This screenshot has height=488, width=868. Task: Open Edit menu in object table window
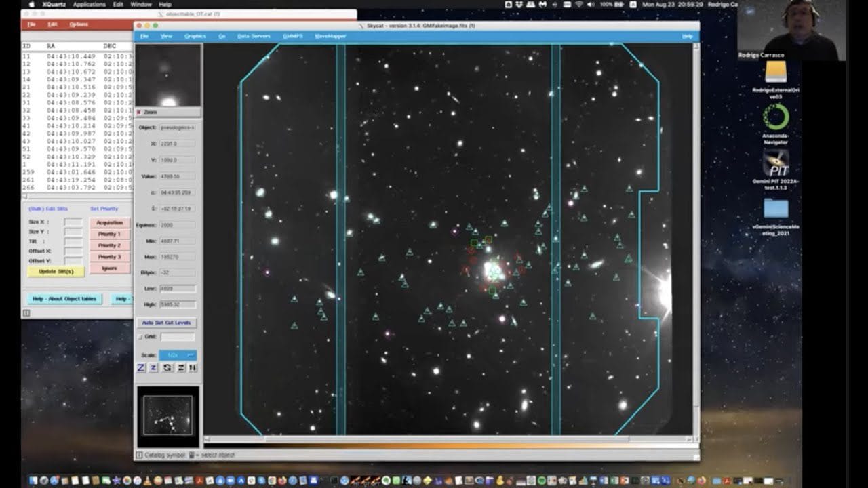[52, 24]
